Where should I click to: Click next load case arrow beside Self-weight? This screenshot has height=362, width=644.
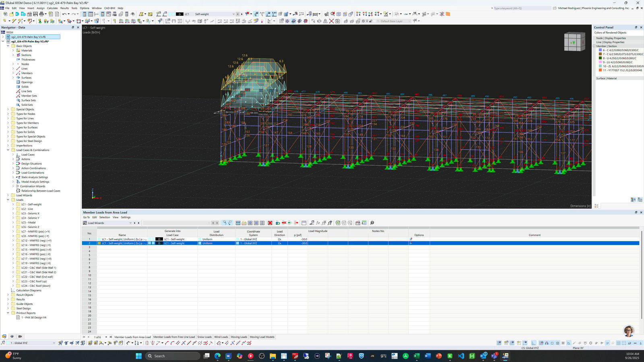coord(242,14)
